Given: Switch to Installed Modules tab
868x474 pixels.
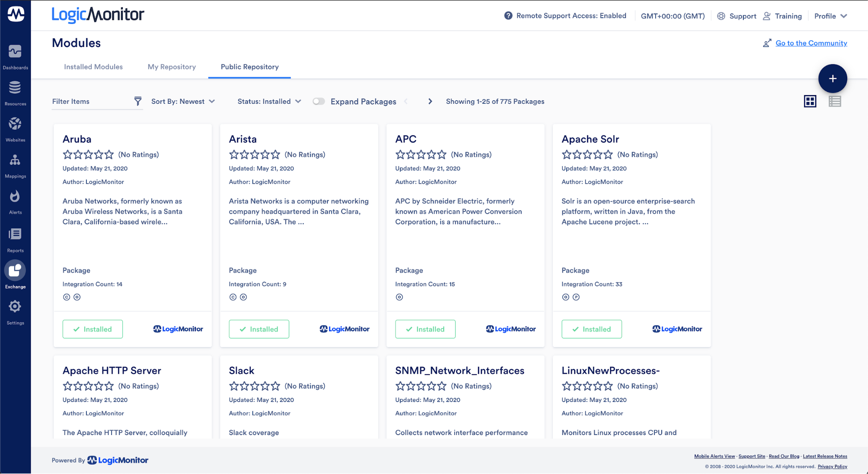Looking at the screenshot, I should tap(93, 67).
